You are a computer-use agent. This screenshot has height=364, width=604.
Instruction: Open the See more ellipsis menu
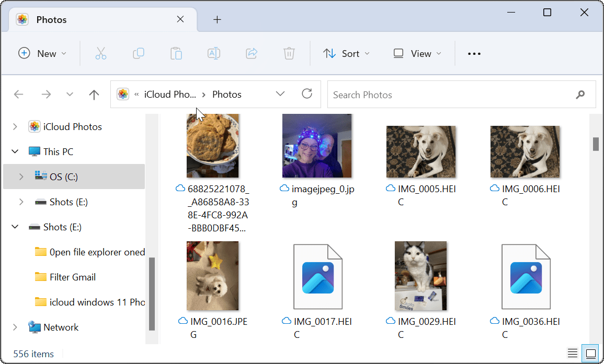tap(474, 53)
